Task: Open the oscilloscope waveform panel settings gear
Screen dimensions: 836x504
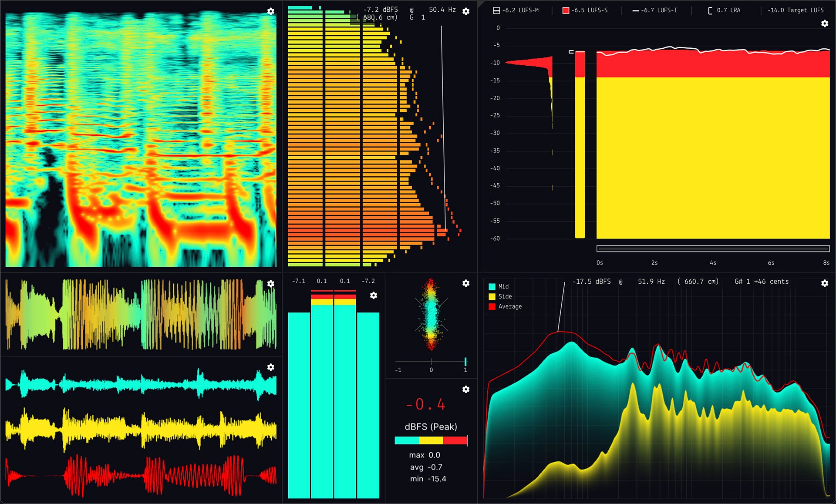Action: (271, 284)
